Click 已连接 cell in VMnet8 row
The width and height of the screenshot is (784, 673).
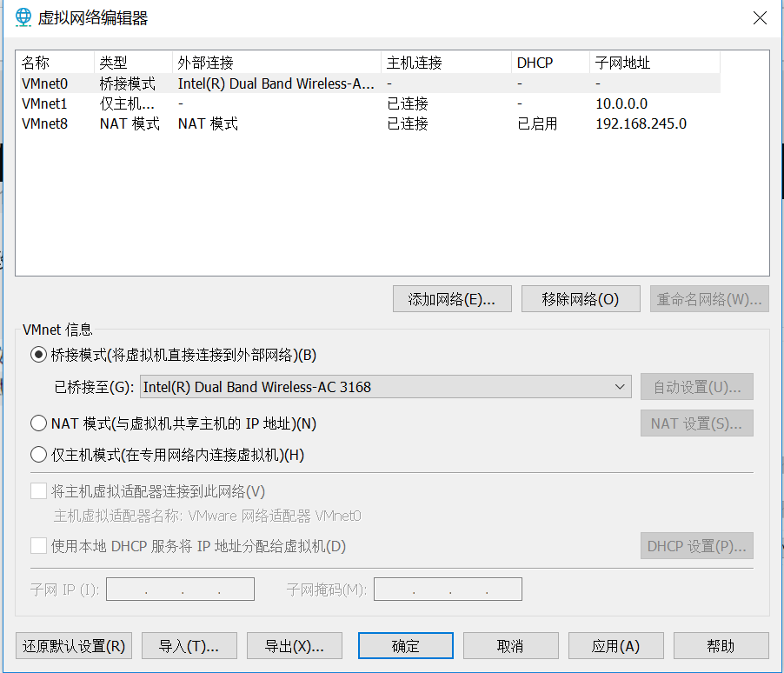click(x=408, y=123)
